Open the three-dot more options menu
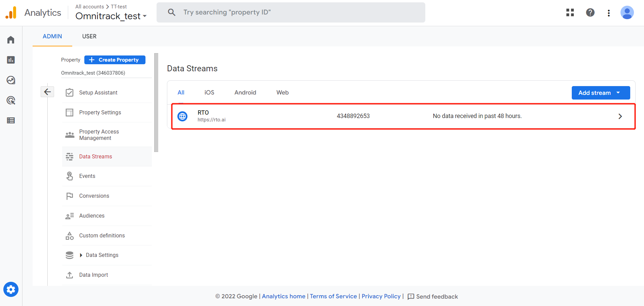 pos(609,13)
